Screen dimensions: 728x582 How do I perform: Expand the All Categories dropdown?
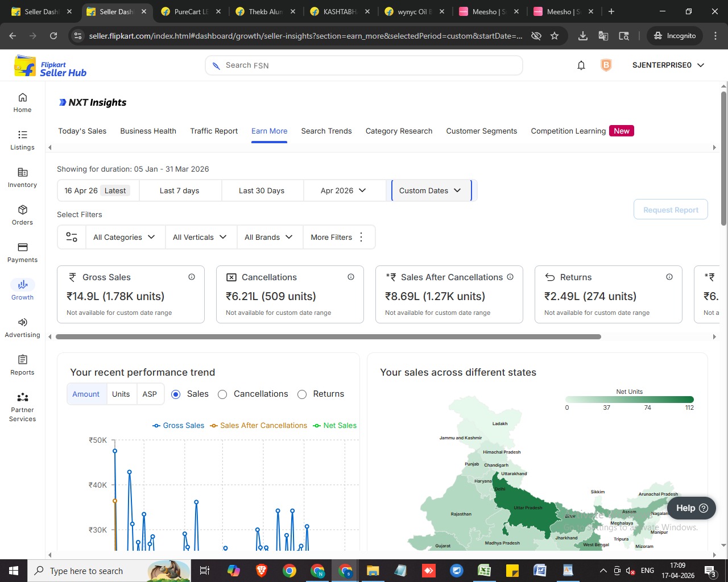[x=125, y=237]
